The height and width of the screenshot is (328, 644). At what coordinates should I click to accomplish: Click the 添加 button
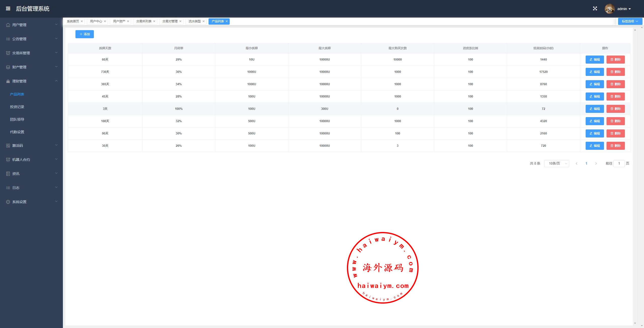pyautogui.click(x=85, y=34)
